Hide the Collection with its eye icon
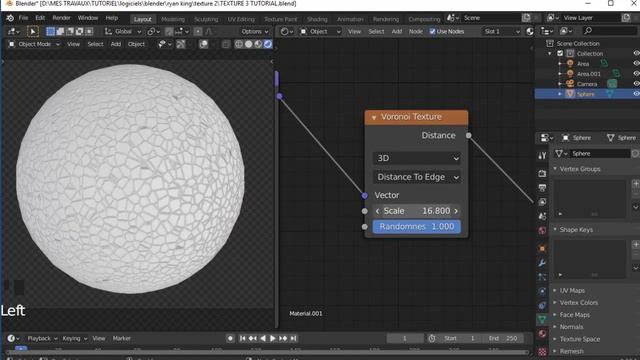This screenshot has width=640, height=360. coord(636,53)
